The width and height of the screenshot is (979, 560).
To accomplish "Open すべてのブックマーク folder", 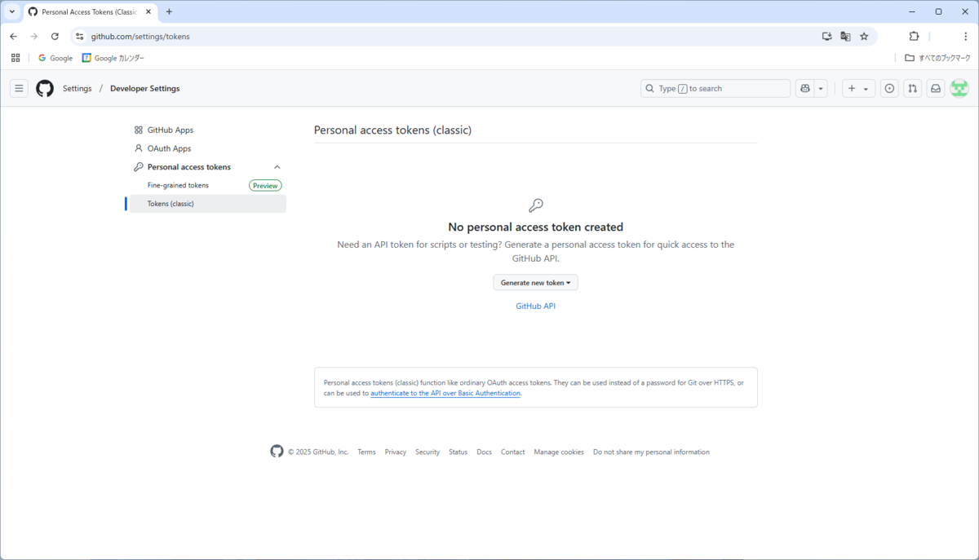I will coord(937,58).
